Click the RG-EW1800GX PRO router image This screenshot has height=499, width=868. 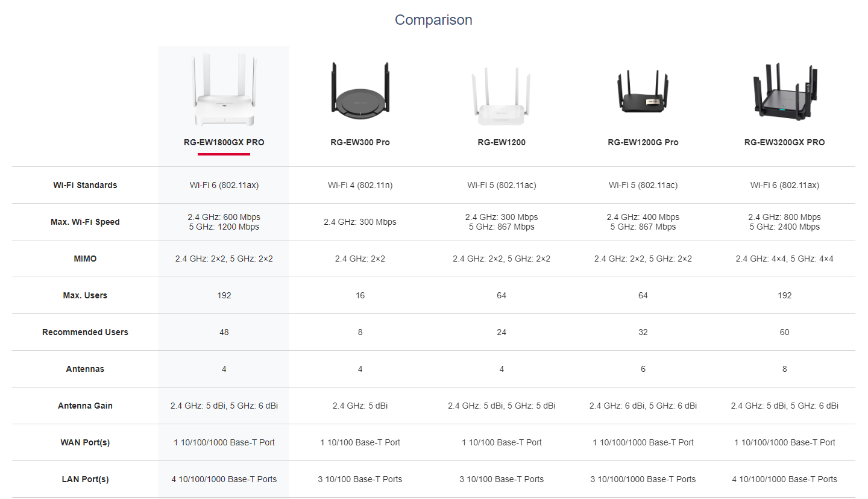pos(224,90)
